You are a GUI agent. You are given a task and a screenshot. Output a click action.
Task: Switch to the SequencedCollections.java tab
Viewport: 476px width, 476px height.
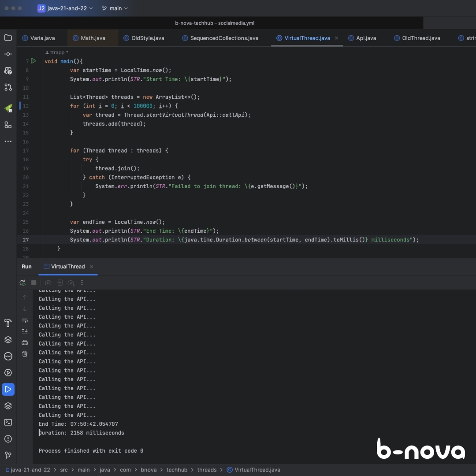click(x=220, y=38)
